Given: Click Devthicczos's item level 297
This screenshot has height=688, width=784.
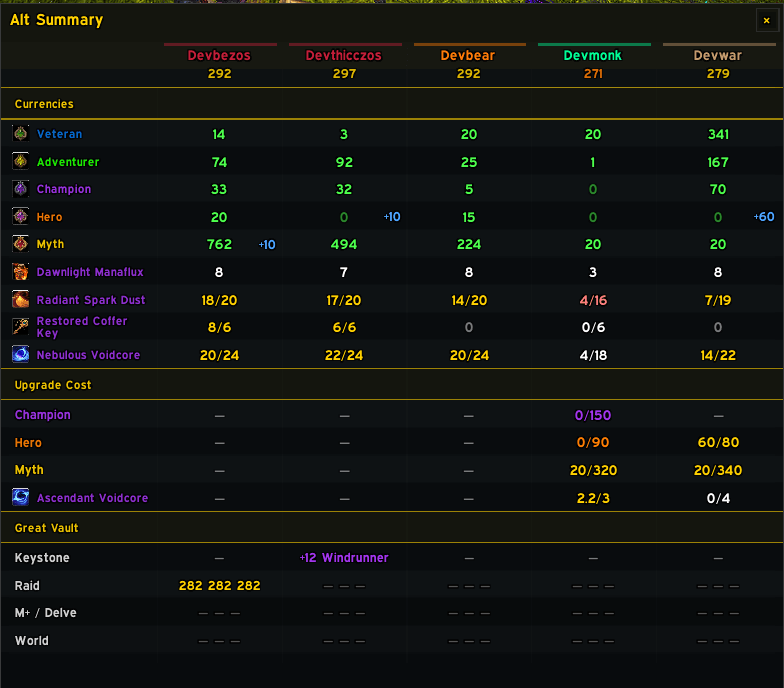Looking at the screenshot, I should point(344,74).
